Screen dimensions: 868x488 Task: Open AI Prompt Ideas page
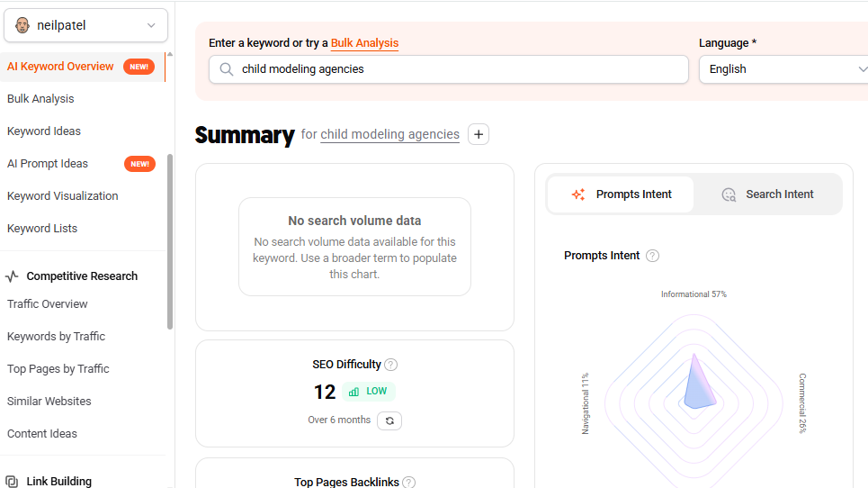tap(48, 164)
